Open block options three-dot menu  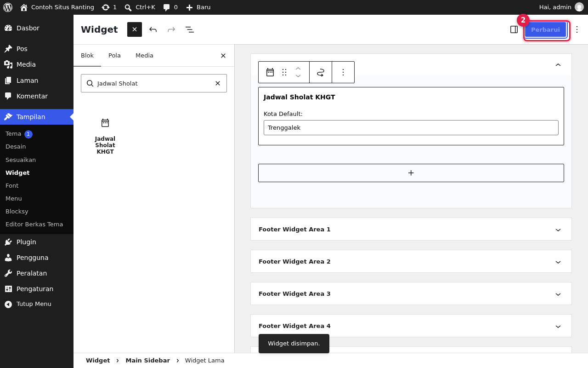(343, 72)
